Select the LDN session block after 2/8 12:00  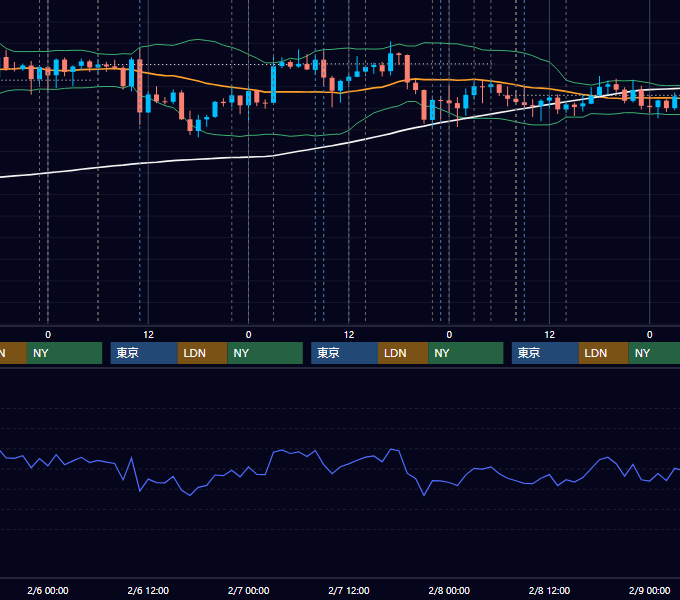tap(604, 353)
